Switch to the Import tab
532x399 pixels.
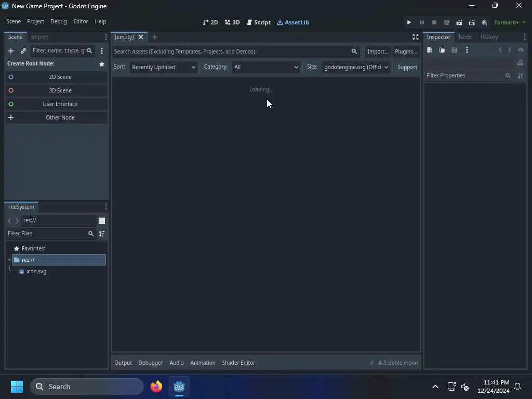[x=39, y=37]
